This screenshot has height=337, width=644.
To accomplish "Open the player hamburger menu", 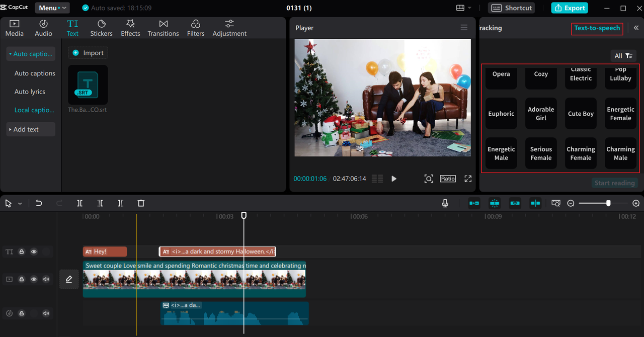I will 464,28.
